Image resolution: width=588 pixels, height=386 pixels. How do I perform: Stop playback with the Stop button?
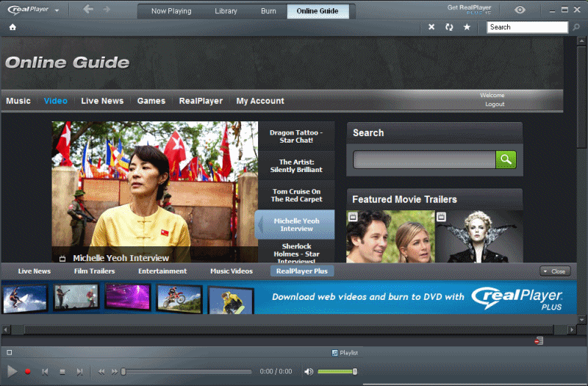pos(62,372)
